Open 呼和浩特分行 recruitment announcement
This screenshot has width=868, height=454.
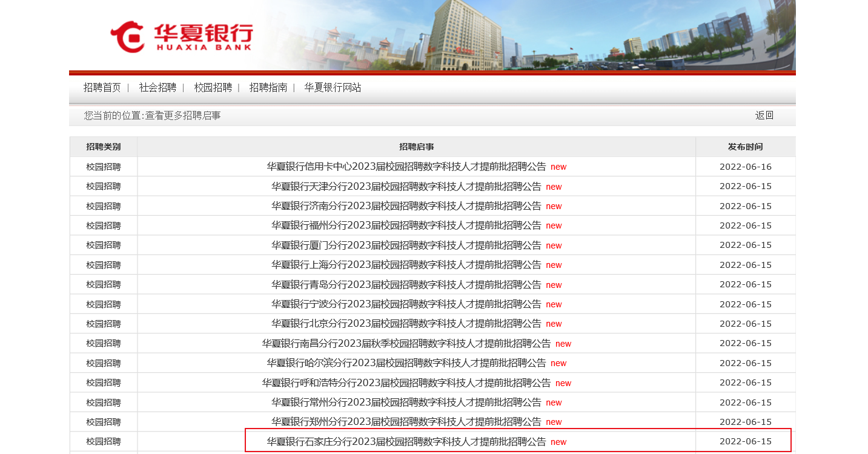point(406,382)
